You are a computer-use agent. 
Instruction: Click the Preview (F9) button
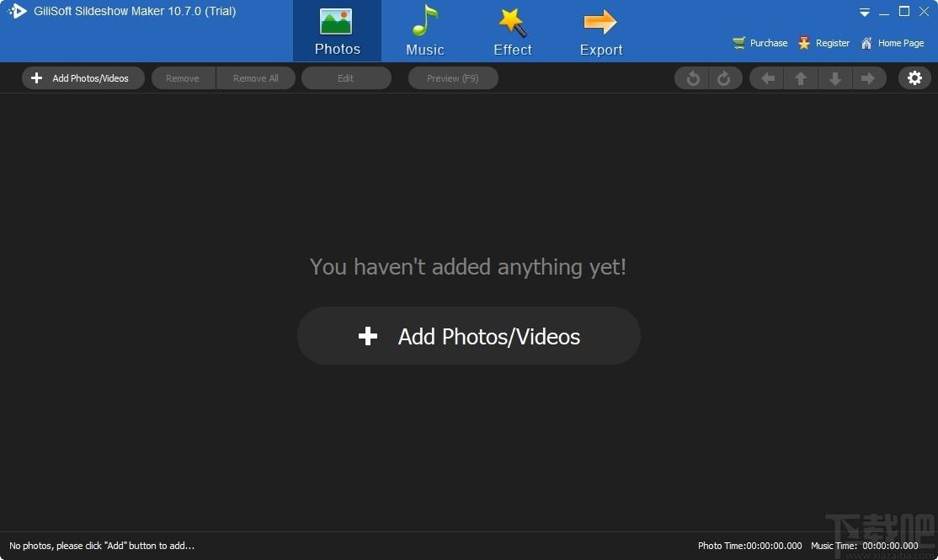pos(453,78)
